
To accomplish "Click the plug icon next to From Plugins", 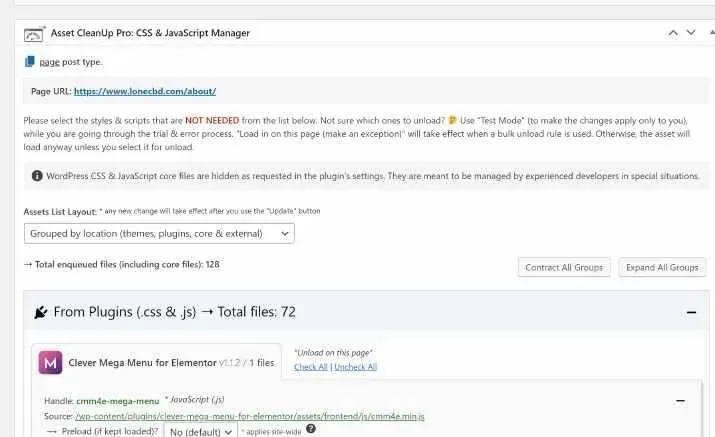I will tap(41, 312).
